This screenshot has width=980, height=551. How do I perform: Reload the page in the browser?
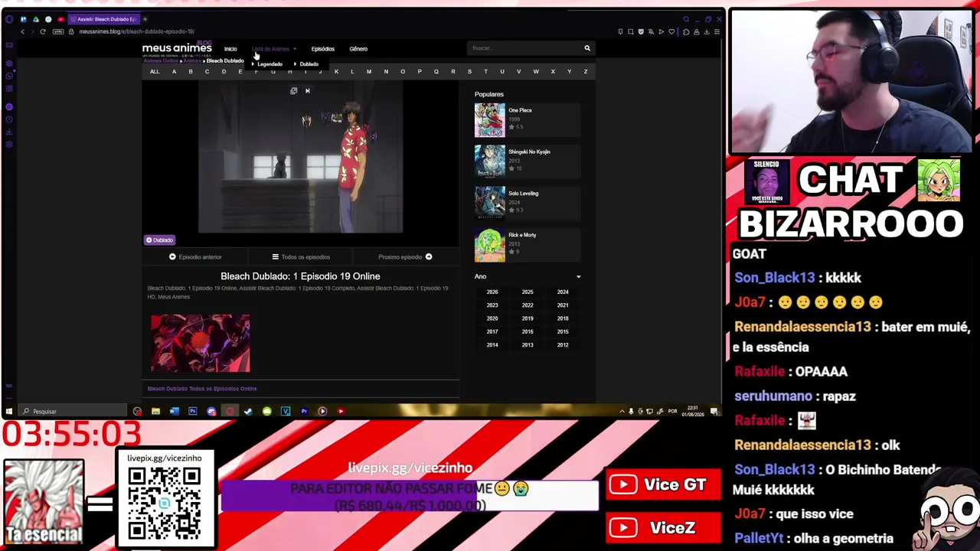tap(43, 31)
